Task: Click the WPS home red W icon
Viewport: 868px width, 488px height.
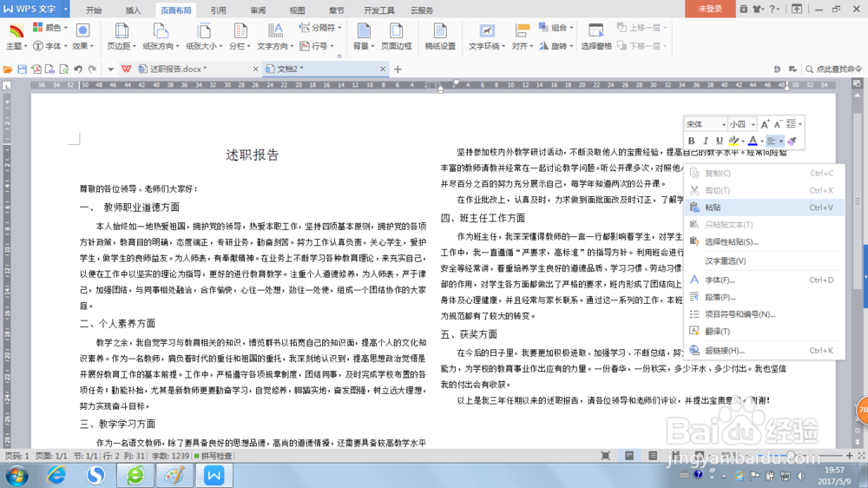Action: point(126,69)
